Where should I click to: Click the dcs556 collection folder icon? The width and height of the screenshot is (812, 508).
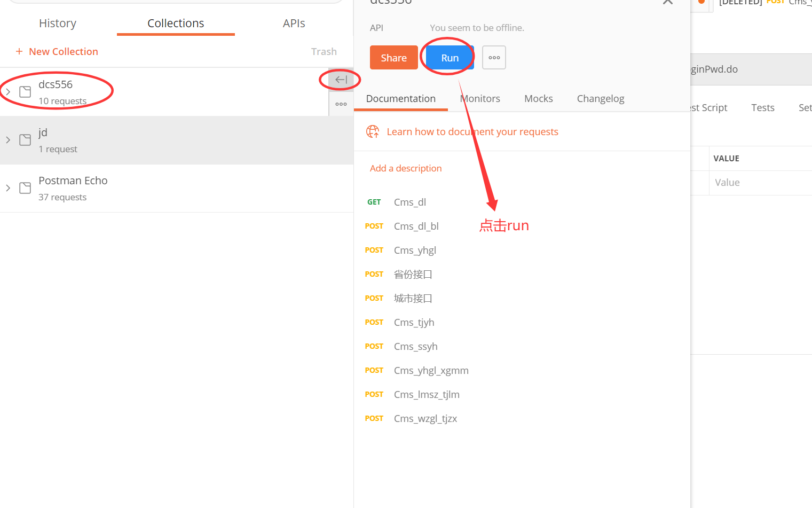coord(25,92)
